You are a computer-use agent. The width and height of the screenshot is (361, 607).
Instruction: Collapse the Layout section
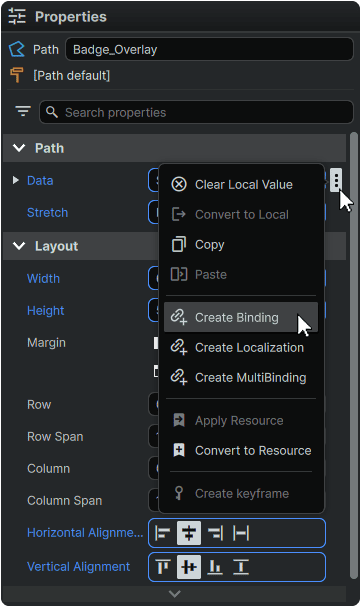tap(19, 246)
